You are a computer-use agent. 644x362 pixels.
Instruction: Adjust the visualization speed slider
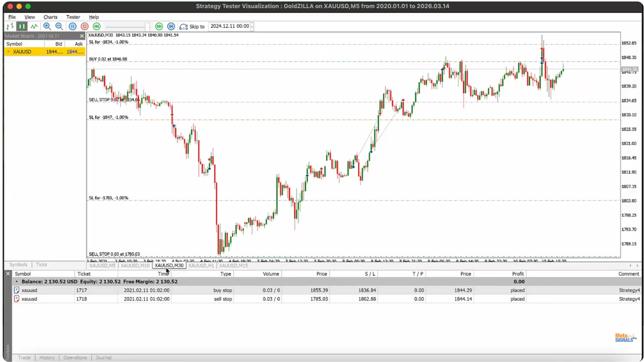point(147,26)
